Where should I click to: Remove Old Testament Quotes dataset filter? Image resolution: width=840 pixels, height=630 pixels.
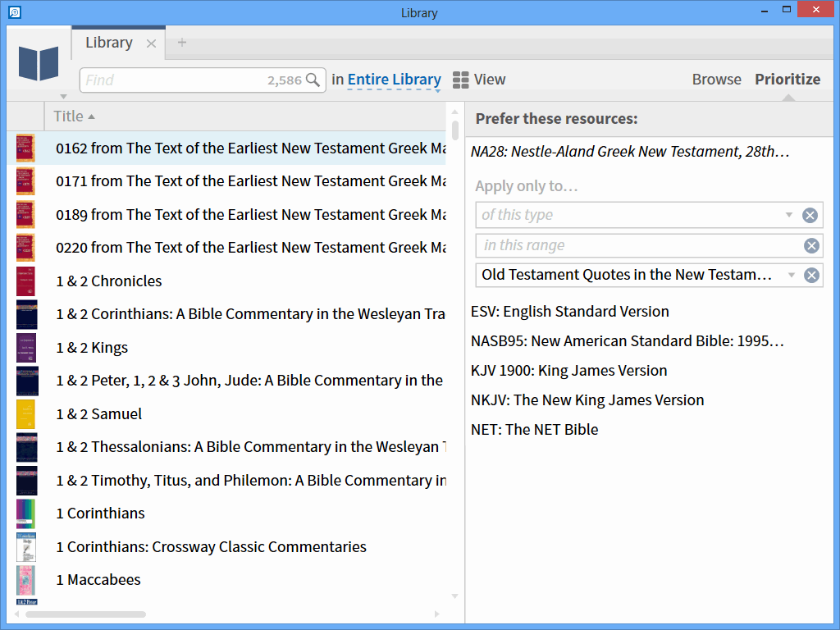[811, 276]
